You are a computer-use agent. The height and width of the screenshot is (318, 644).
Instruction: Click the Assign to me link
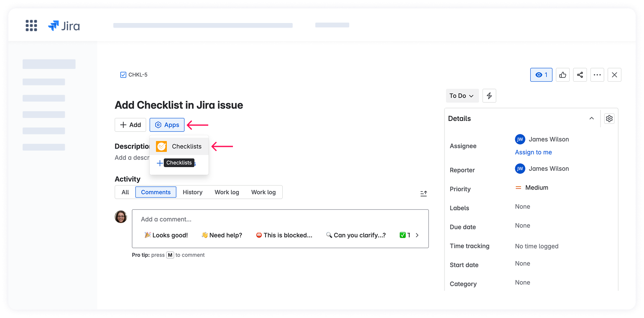coord(533,152)
